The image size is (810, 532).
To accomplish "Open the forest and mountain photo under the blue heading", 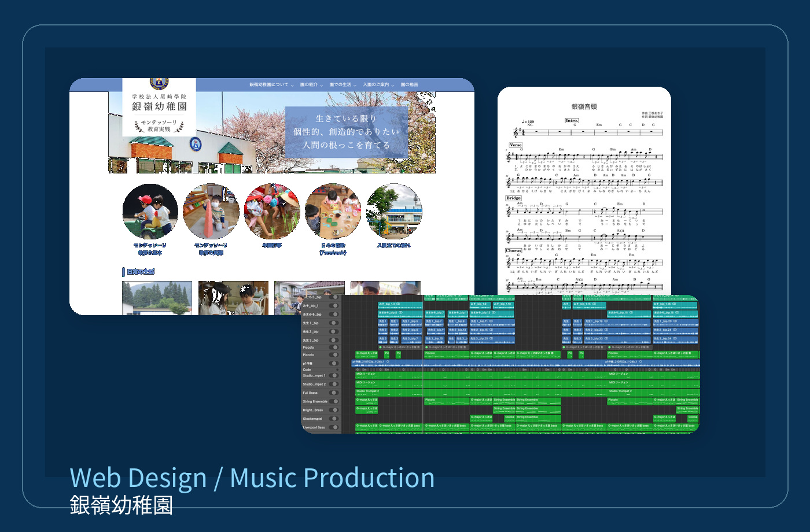I will click(157, 298).
